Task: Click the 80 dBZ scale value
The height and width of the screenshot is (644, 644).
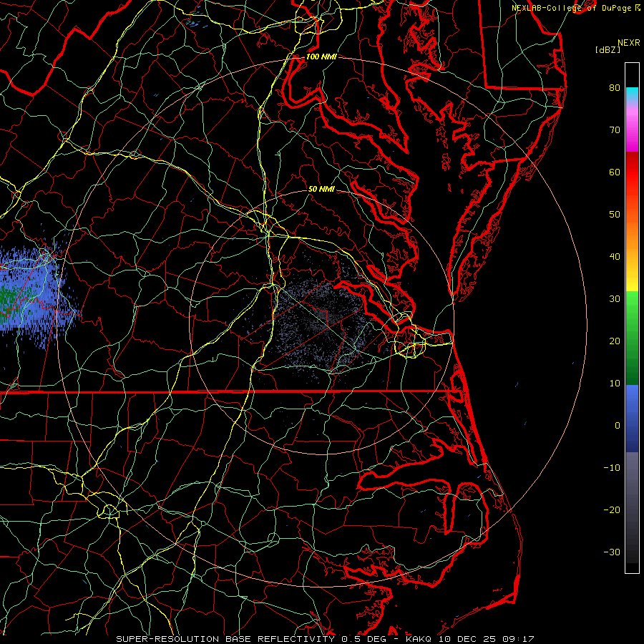Action: tap(615, 87)
